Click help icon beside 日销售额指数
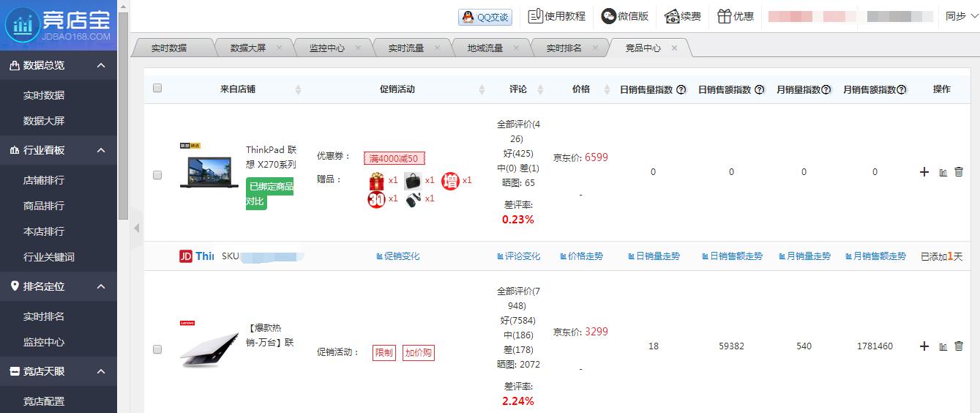This screenshot has height=413, width=980. (759, 89)
